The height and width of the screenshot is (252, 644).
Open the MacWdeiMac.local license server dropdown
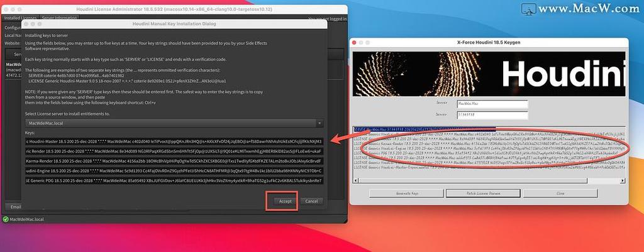(x=174, y=123)
